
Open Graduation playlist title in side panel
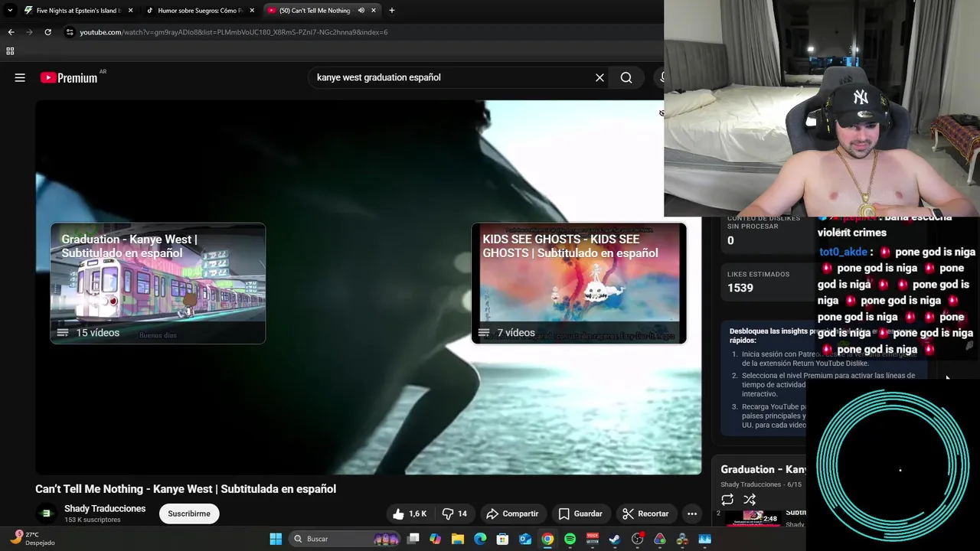pos(763,469)
